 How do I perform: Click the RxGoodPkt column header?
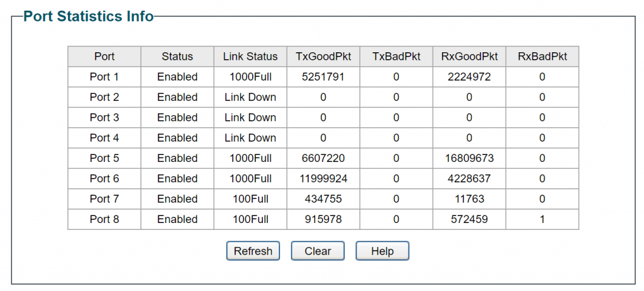469,56
